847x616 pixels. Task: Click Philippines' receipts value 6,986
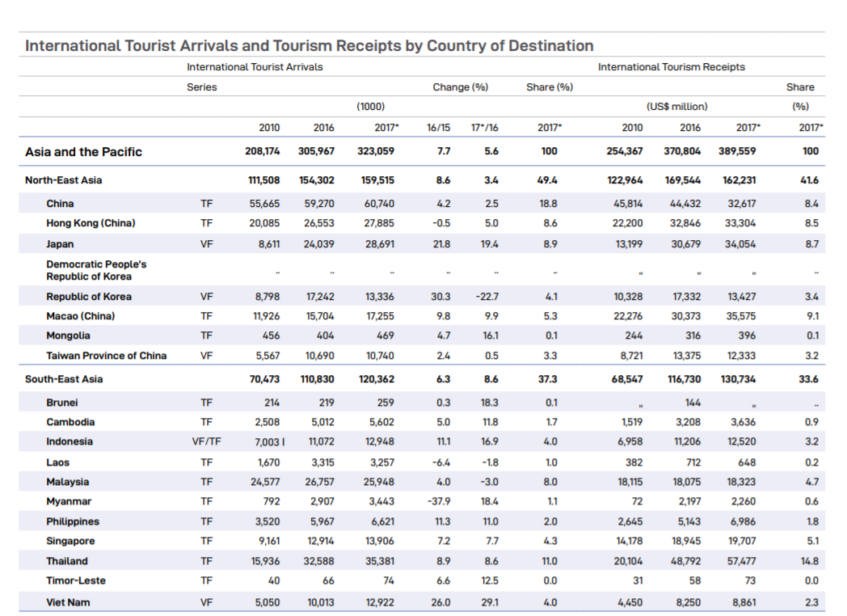(x=742, y=521)
